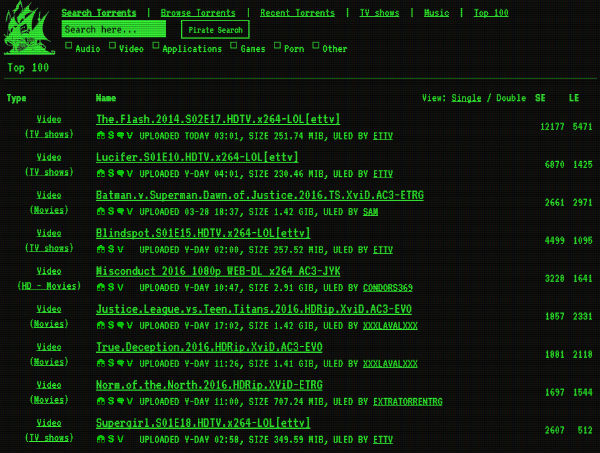
Task: Open XXXLAVALXXX uploader link on Justice.League row
Action: [390, 326]
